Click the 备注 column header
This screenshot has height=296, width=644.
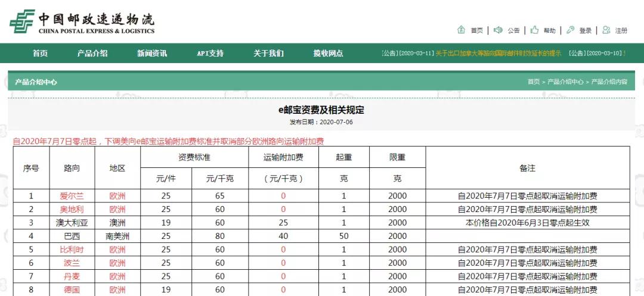pos(527,168)
